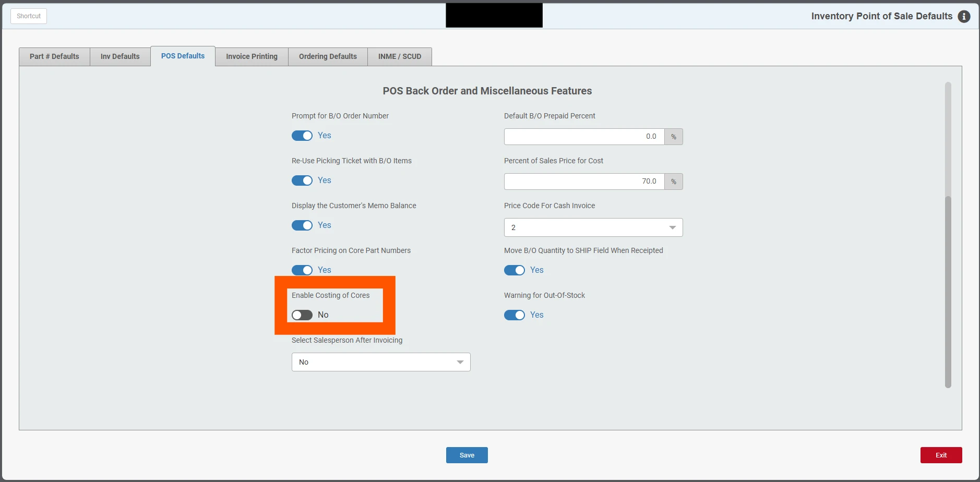Click POS Back Order and Miscellaneous Features heading

[x=487, y=91]
